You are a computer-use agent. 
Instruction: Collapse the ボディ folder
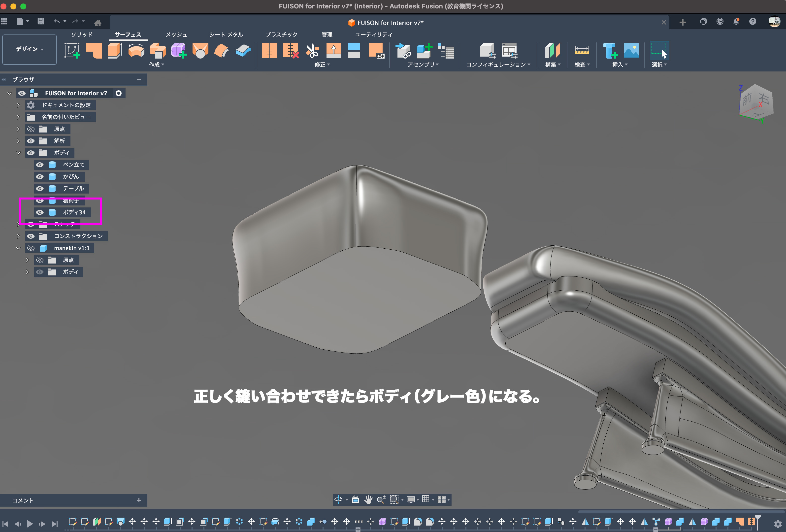click(18, 153)
